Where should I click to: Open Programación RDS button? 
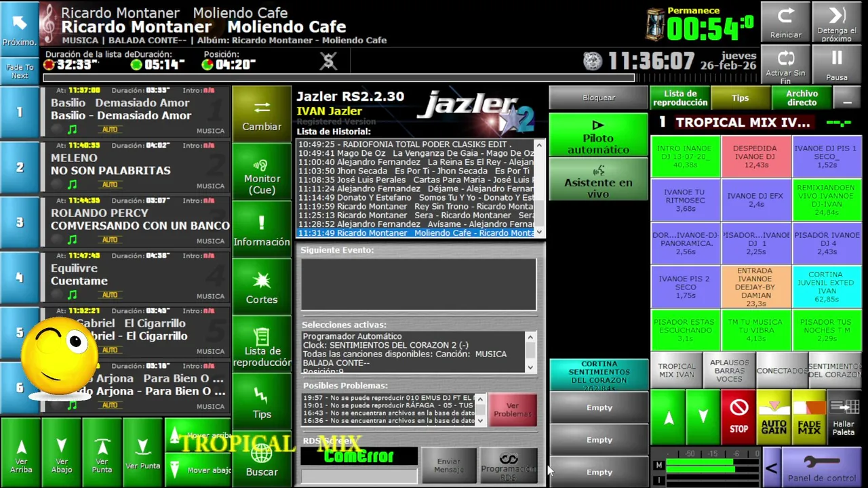pos(509,466)
